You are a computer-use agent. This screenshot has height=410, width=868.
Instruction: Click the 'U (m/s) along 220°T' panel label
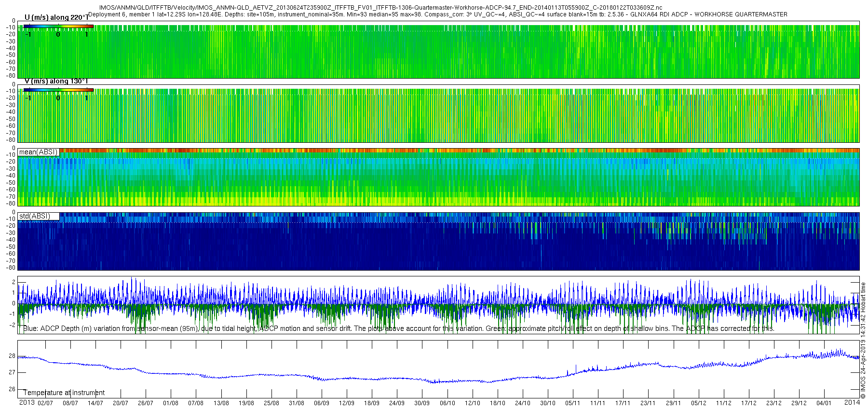tap(56, 17)
